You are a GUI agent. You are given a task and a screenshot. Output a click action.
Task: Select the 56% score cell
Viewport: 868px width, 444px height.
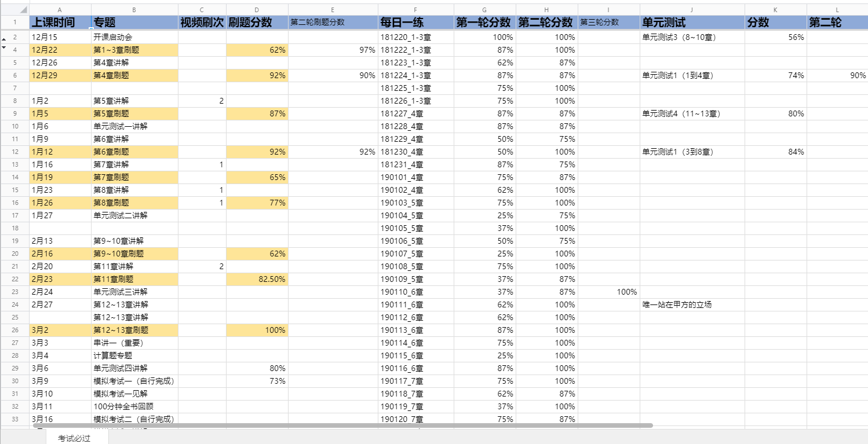[775, 37]
